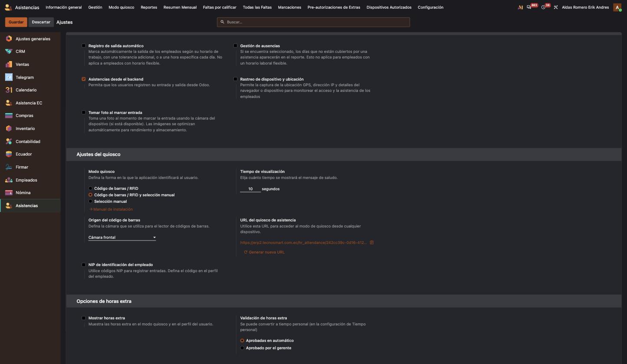Click the Tiempo de visualización seconds field
The image size is (627, 364).
coord(250,189)
